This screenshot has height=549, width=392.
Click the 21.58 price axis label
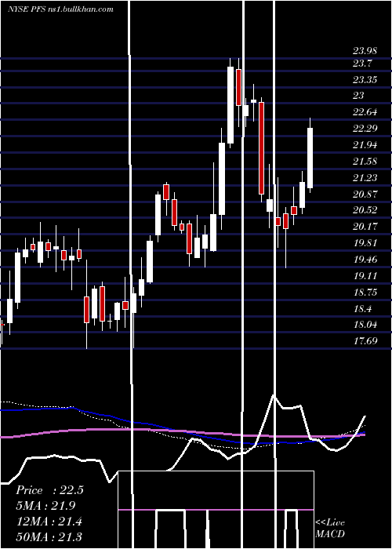click(365, 162)
